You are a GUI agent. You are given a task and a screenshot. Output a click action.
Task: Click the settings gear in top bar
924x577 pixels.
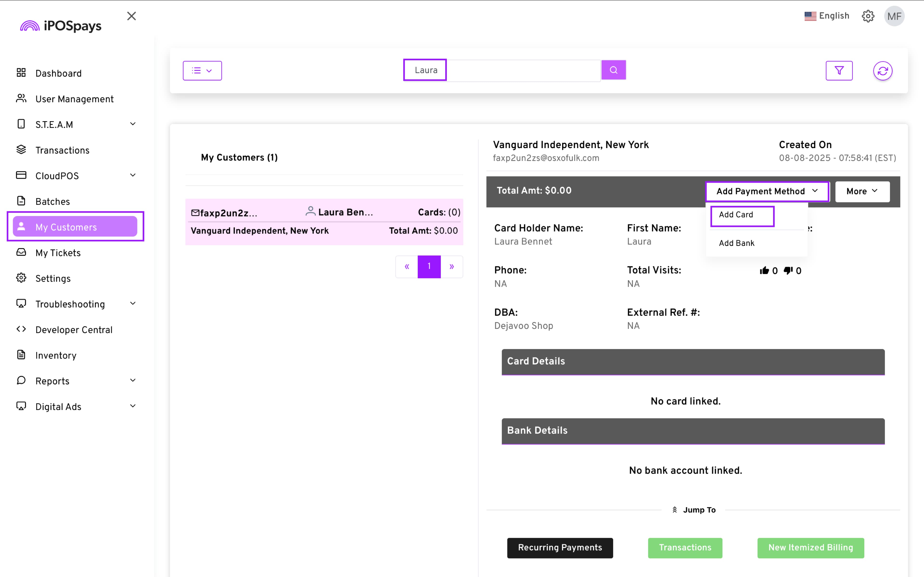(x=867, y=16)
